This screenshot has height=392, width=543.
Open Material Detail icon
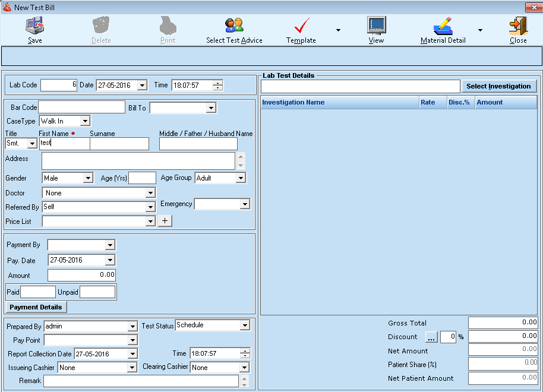pyautogui.click(x=443, y=26)
